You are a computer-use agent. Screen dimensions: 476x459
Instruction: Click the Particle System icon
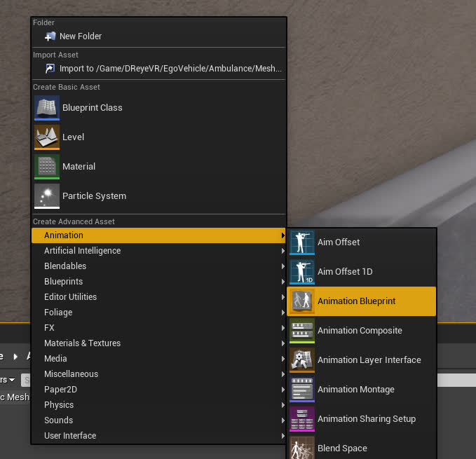pos(47,196)
